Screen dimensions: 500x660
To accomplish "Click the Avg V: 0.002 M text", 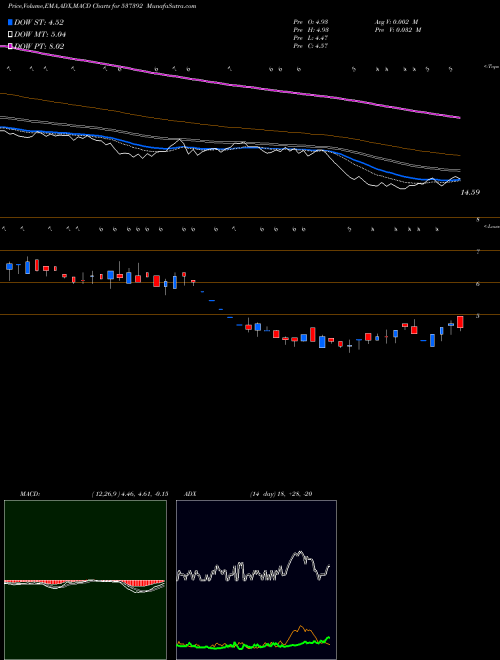I will tap(396, 22).
